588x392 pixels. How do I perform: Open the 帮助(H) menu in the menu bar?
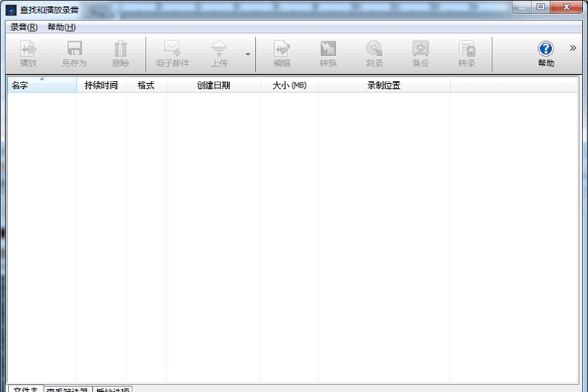coord(62,27)
